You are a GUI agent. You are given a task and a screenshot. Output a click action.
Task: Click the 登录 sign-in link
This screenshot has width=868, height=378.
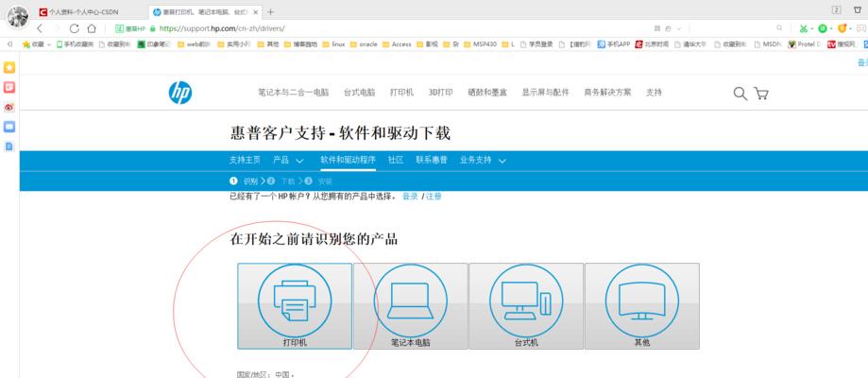point(410,197)
